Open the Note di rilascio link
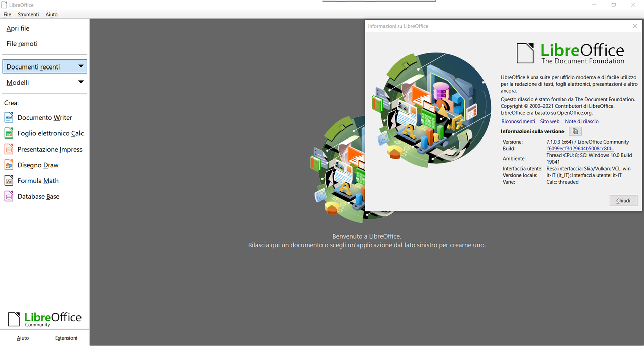The height and width of the screenshot is (346, 644). (582, 121)
